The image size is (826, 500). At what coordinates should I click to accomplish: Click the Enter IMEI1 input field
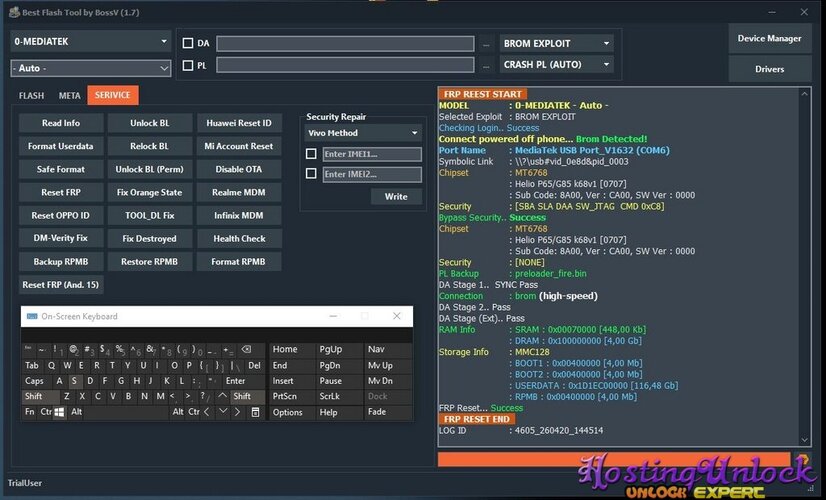[x=372, y=154]
